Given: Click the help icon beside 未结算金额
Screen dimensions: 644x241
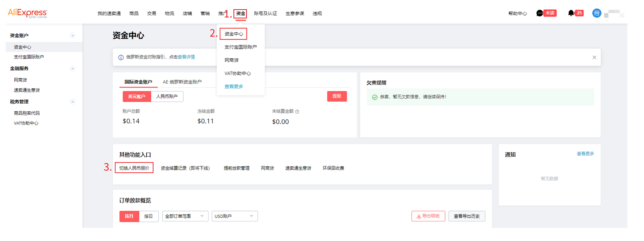Looking at the screenshot, I should click(297, 112).
